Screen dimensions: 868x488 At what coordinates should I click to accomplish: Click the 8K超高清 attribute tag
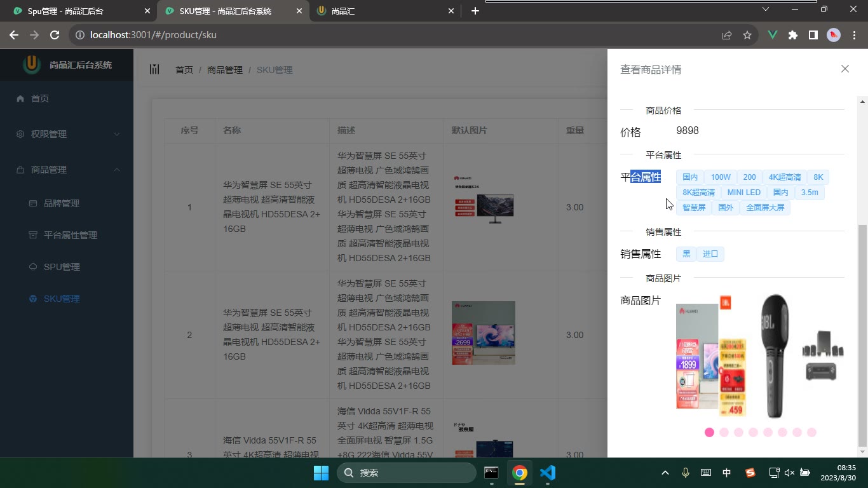699,193
